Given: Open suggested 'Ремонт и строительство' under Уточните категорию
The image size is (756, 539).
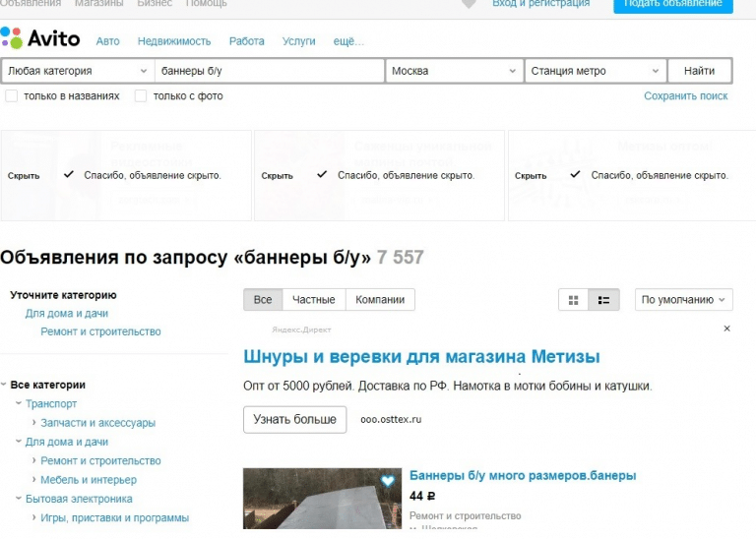Looking at the screenshot, I should pyautogui.click(x=100, y=331).
